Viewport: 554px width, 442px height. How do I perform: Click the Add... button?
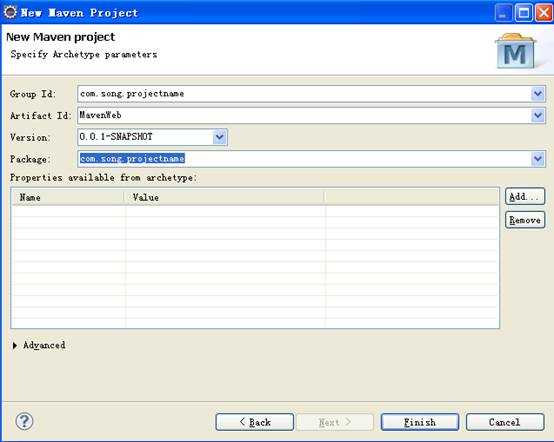click(x=525, y=196)
